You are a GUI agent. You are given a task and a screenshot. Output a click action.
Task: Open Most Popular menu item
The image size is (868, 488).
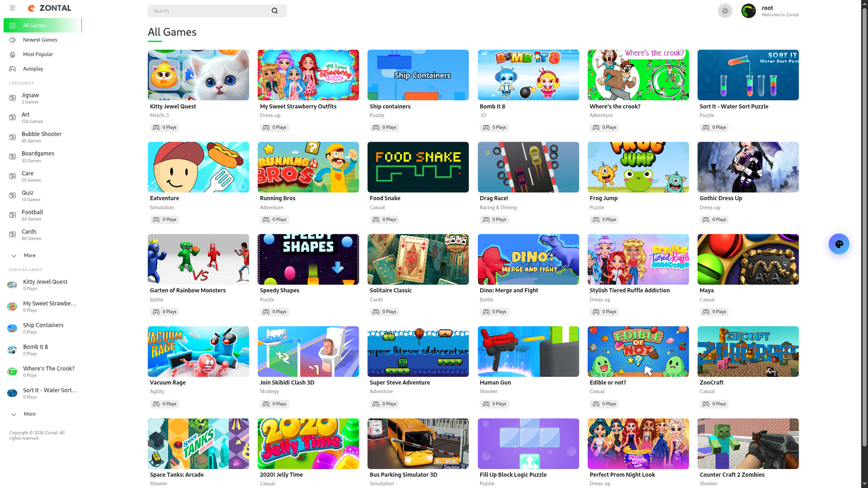[37, 54]
